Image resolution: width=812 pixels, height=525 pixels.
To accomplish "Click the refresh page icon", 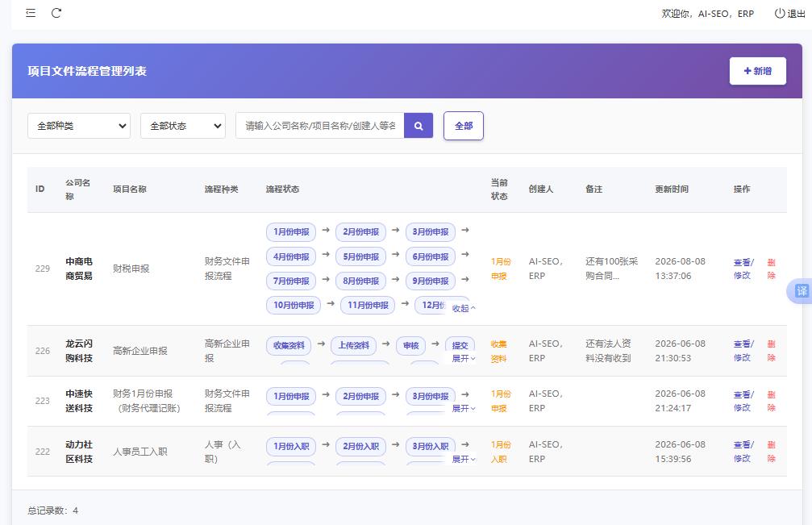I will 56,13.
